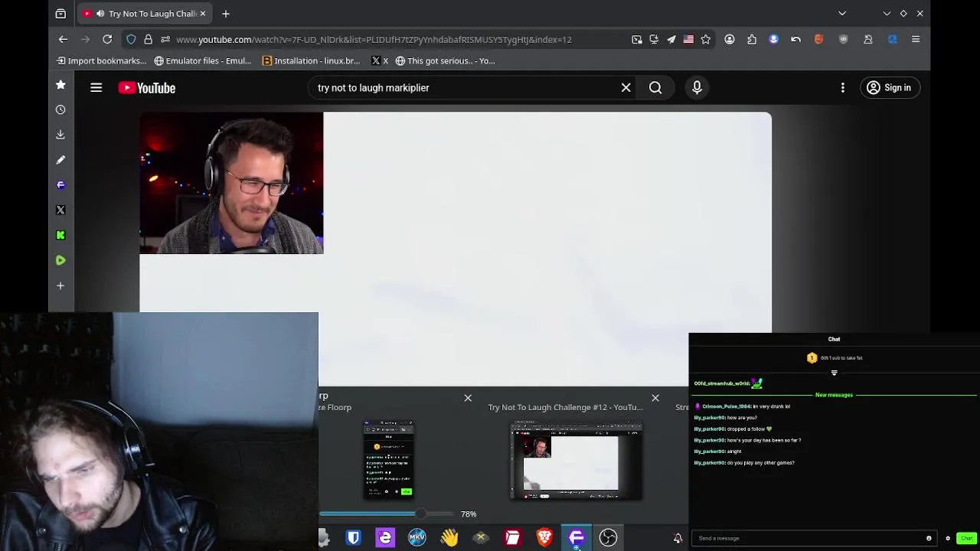
Task: Open the purple e taskbar app
Action: 385,537
